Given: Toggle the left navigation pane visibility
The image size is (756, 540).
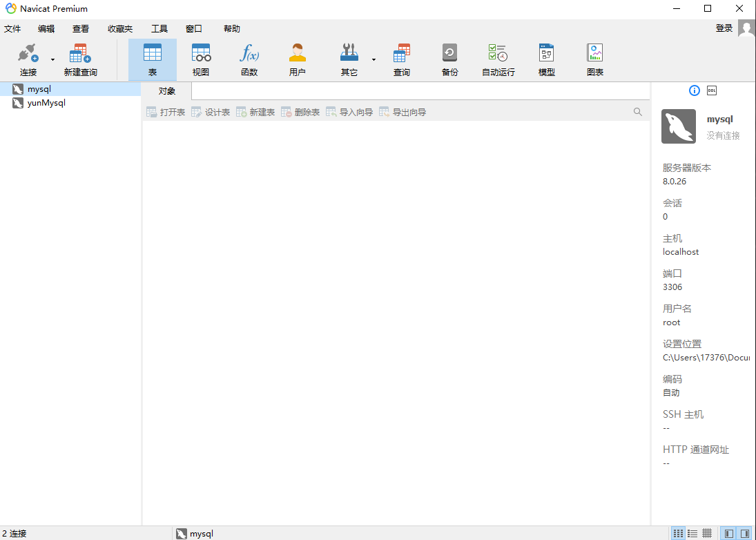Looking at the screenshot, I should [728, 533].
